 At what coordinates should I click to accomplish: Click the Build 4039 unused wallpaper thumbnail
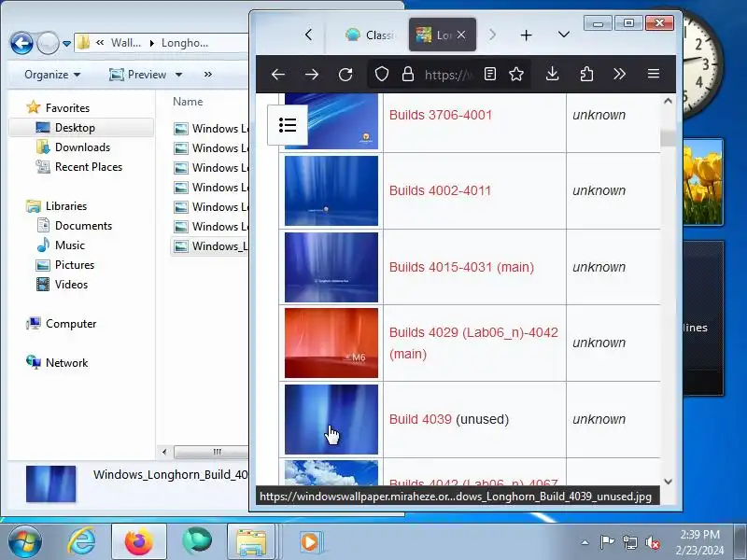331,419
